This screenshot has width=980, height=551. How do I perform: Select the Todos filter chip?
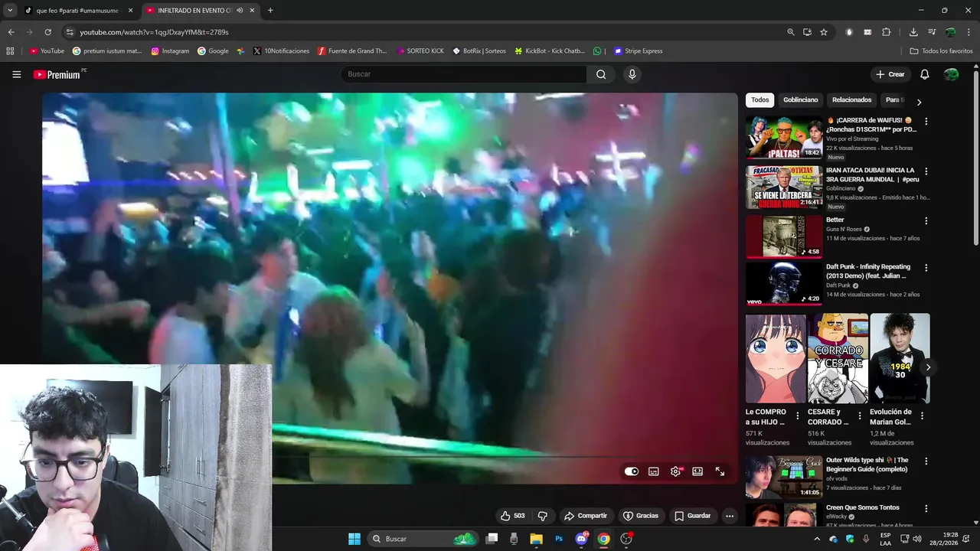coord(759,100)
